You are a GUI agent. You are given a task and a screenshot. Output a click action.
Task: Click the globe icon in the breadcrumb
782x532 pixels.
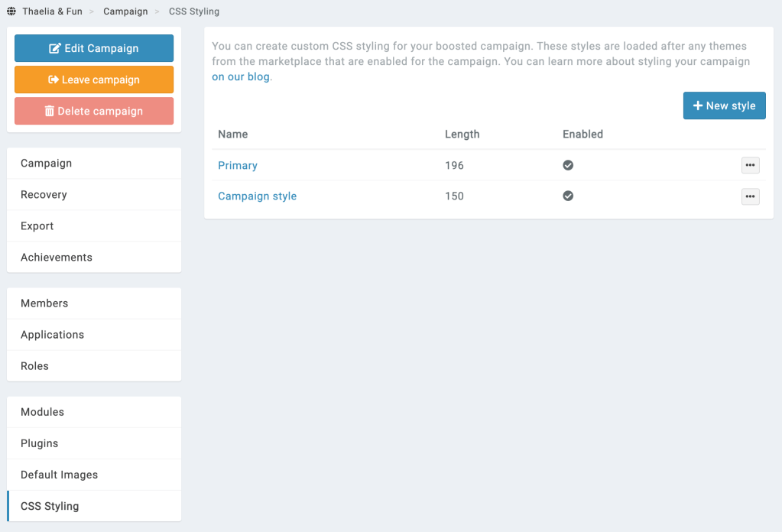pos(10,11)
